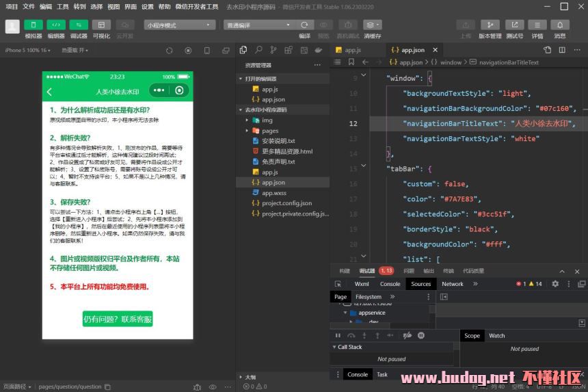The image size is (588, 392).
Task: Tap the 仍有问题？联系客服 button
Action: [118, 319]
